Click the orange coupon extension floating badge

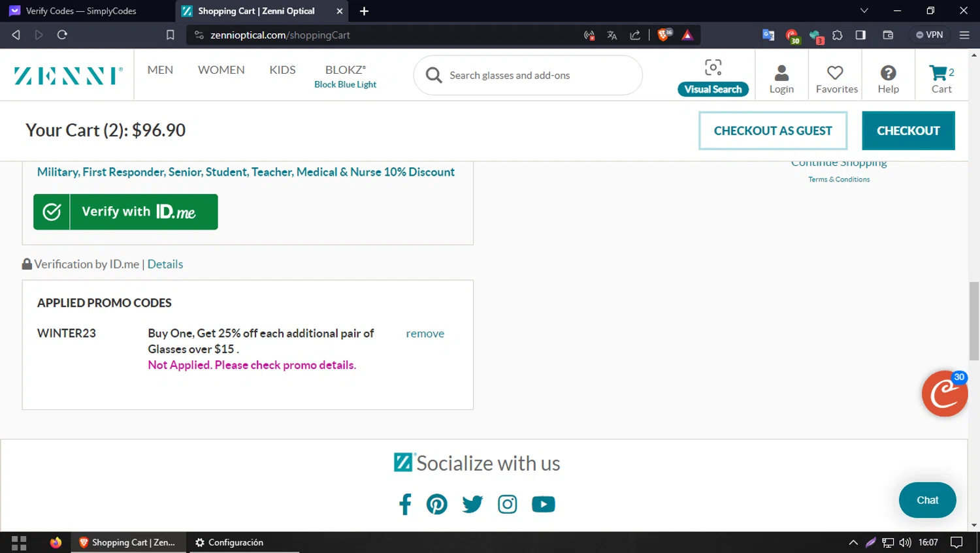[x=944, y=393]
